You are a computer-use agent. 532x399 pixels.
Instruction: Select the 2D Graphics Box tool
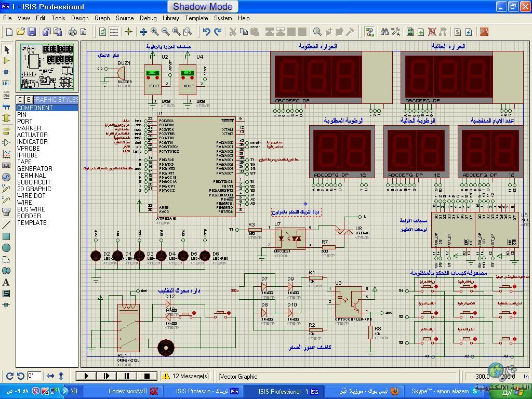click(6, 236)
